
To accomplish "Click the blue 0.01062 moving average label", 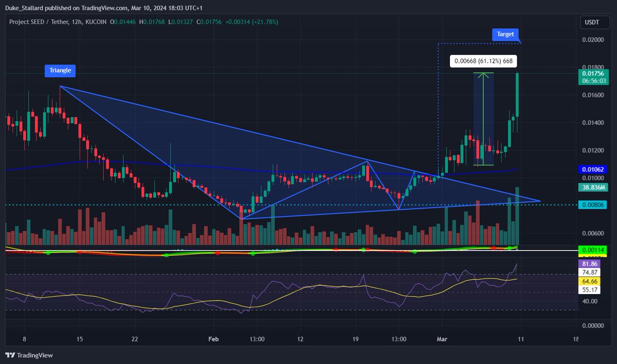I will click(x=593, y=169).
